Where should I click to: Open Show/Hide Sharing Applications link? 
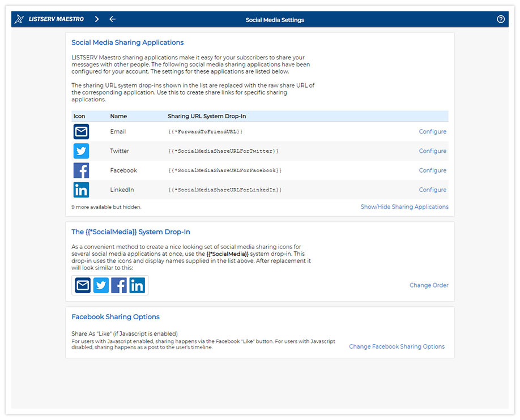click(404, 207)
